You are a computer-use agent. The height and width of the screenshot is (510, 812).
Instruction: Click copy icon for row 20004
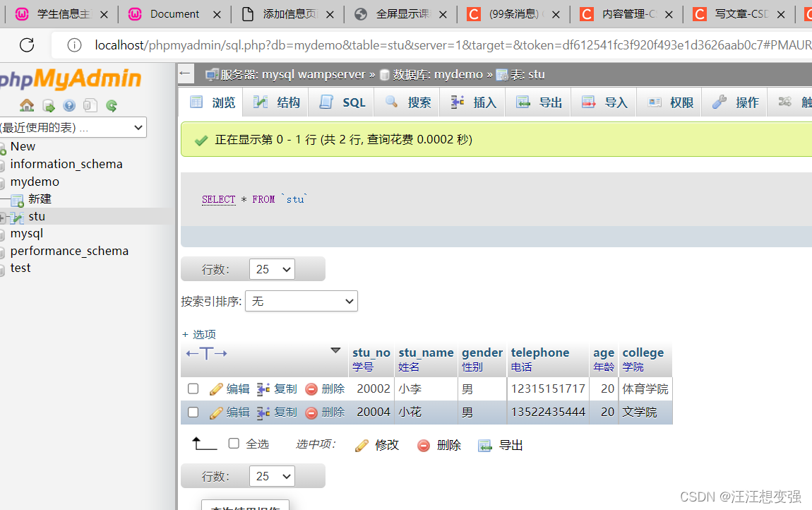click(263, 413)
